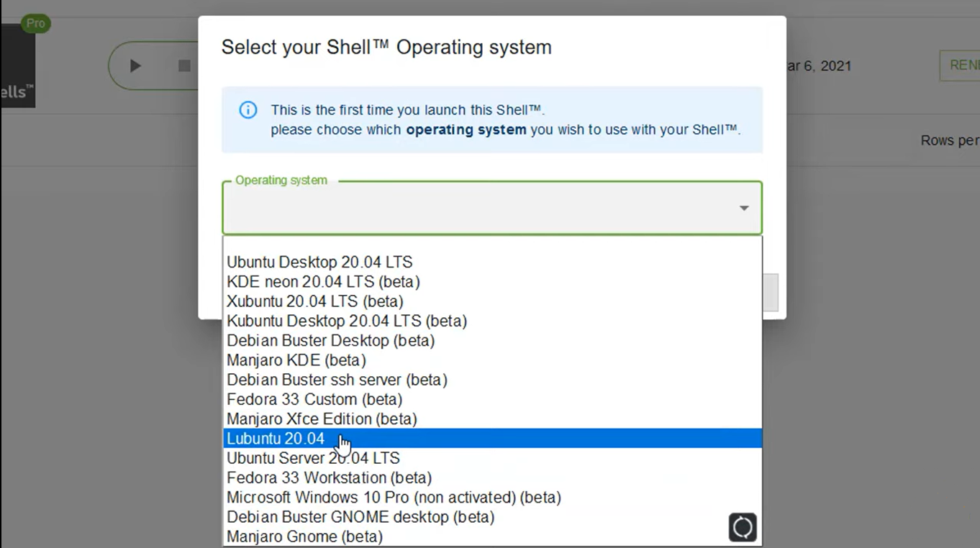Select Debian Buster ssh server beta
980x548 pixels.
click(x=337, y=380)
